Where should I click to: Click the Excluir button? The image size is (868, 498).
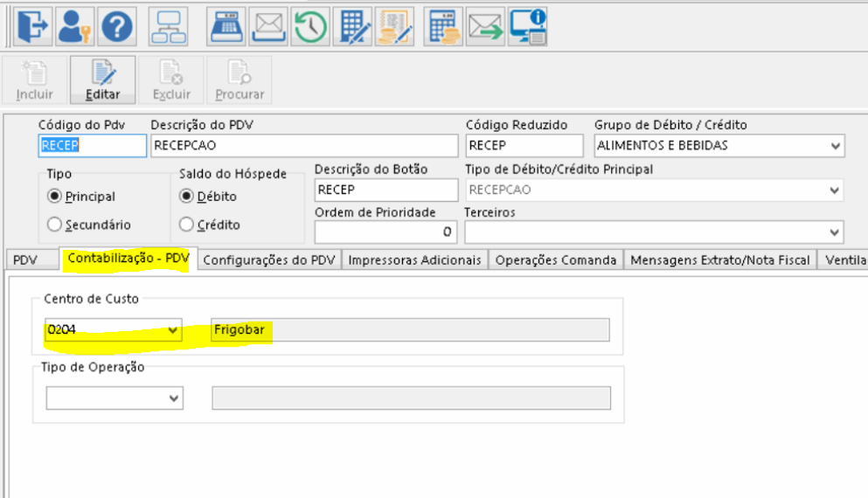tap(171, 80)
